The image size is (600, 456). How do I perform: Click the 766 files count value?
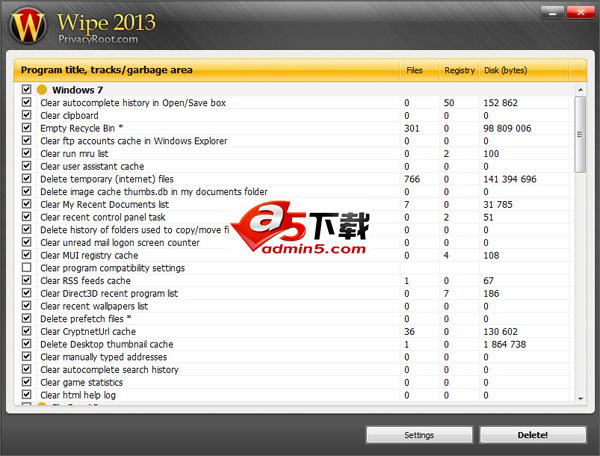(412, 179)
